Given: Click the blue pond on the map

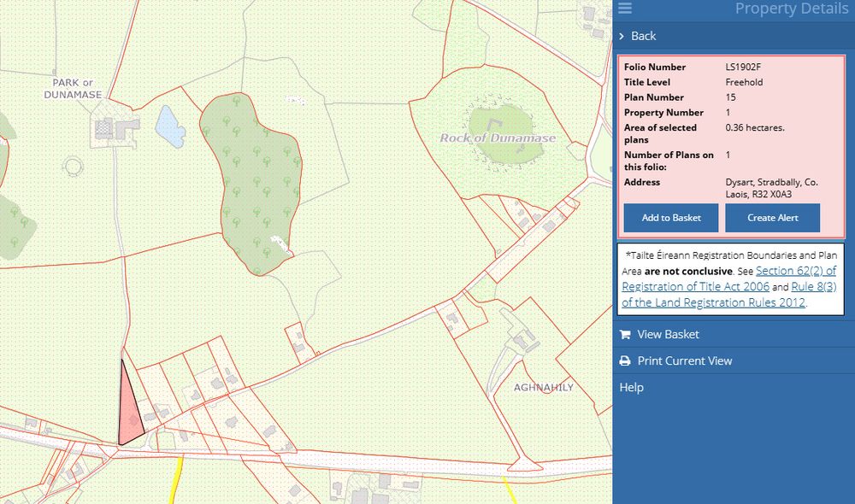Looking at the screenshot, I should [x=169, y=127].
